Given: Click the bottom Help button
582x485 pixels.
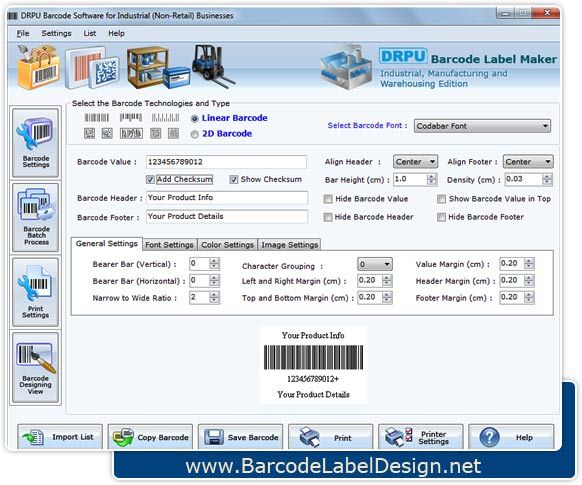Looking at the screenshot, I should pos(511,437).
